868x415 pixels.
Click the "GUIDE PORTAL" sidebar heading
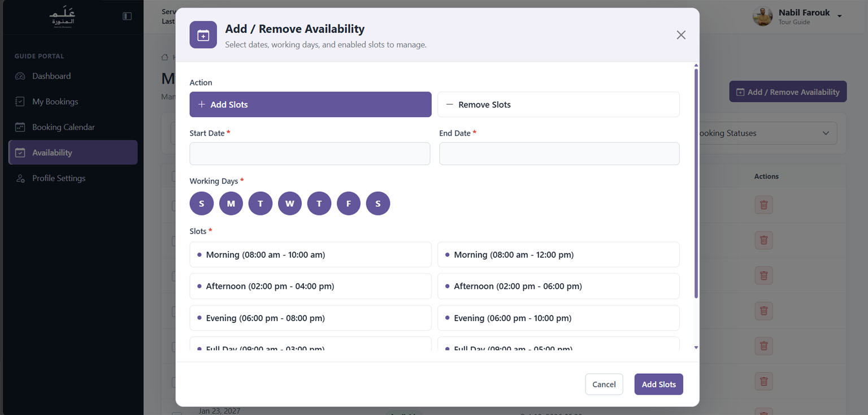coord(39,56)
